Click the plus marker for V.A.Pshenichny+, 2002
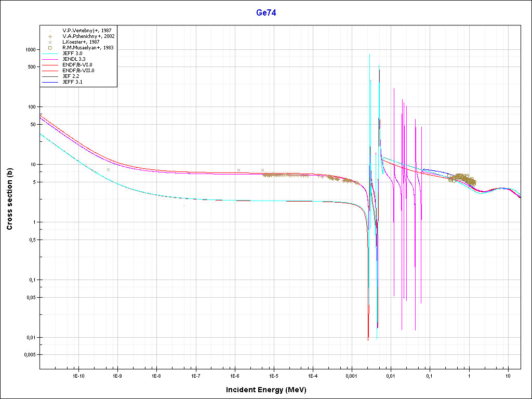 (x=50, y=36)
